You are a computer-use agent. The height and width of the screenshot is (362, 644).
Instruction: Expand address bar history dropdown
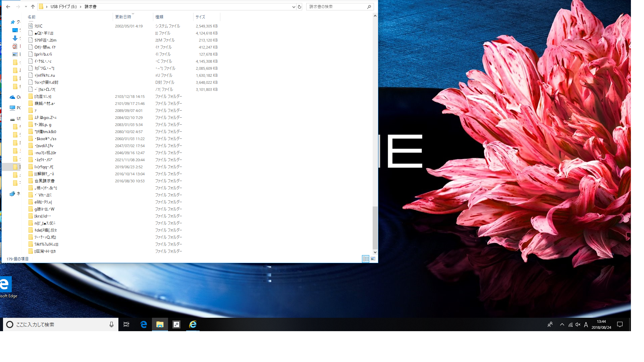pyautogui.click(x=293, y=7)
